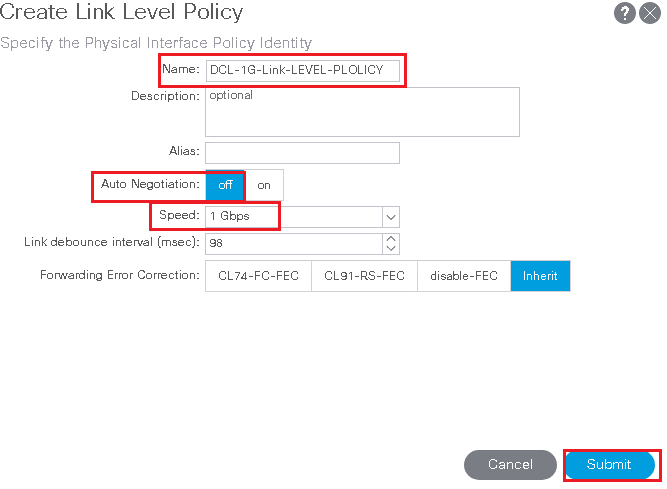Click the Alias input field
This screenshot has width=667, height=489.
pyautogui.click(x=302, y=153)
